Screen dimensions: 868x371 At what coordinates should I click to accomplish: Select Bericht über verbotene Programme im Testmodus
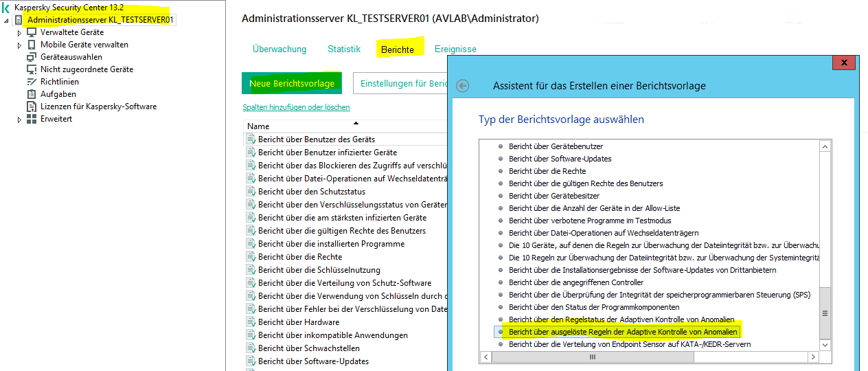(x=590, y=221)
